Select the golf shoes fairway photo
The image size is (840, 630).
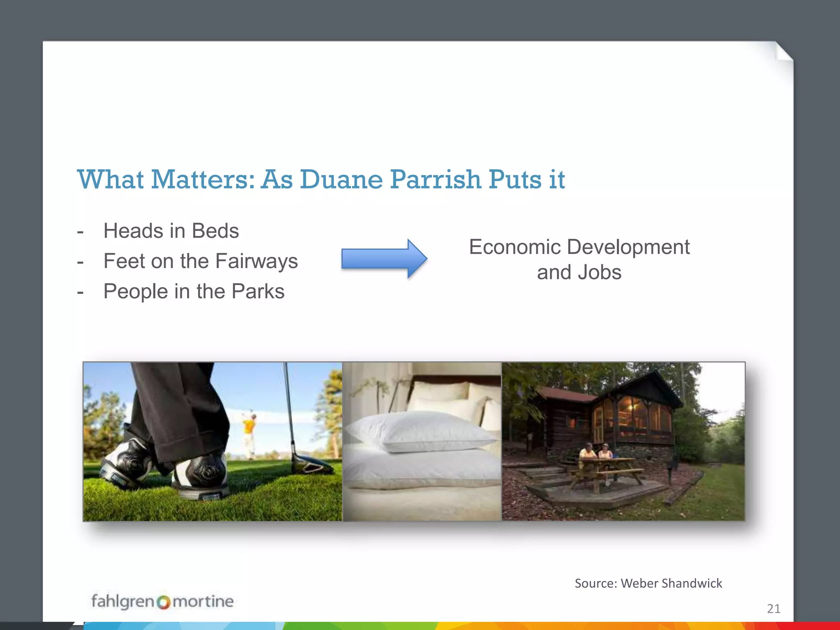(x=213, y=442)
